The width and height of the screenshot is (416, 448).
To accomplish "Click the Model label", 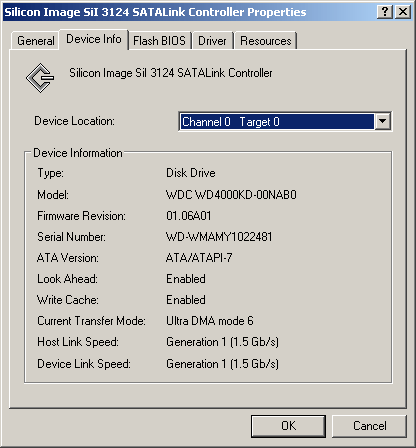I will pyautogui.click(x=53, y=195).
